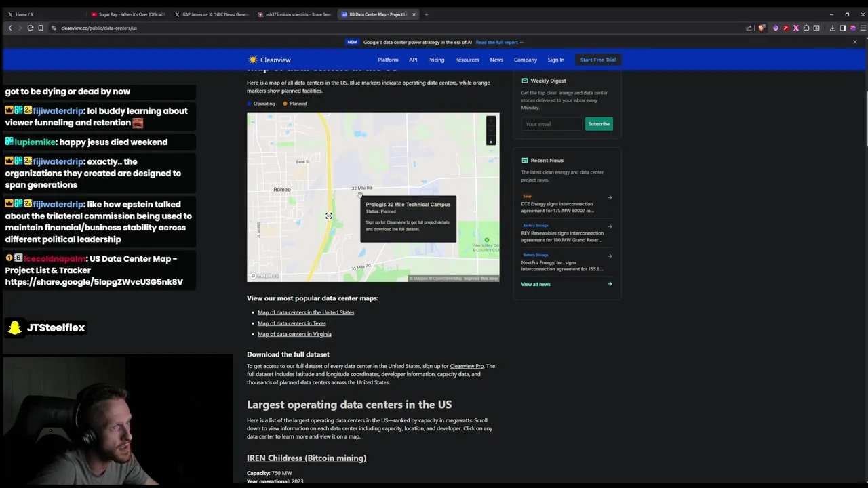Screen dimensions: 868x488
Task: Click the Prologis 32 Mile Technical Campus popup title
Action: [x=408, y=205]
